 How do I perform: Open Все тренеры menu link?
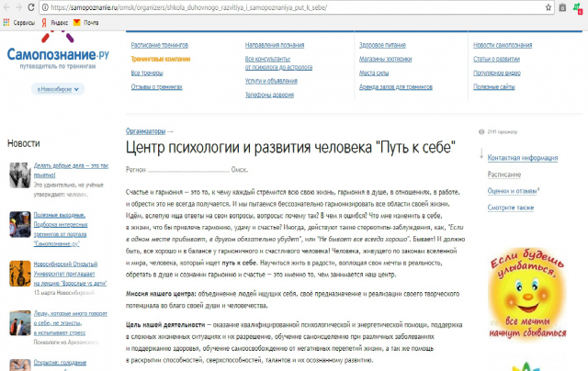(x=147, y=73)
